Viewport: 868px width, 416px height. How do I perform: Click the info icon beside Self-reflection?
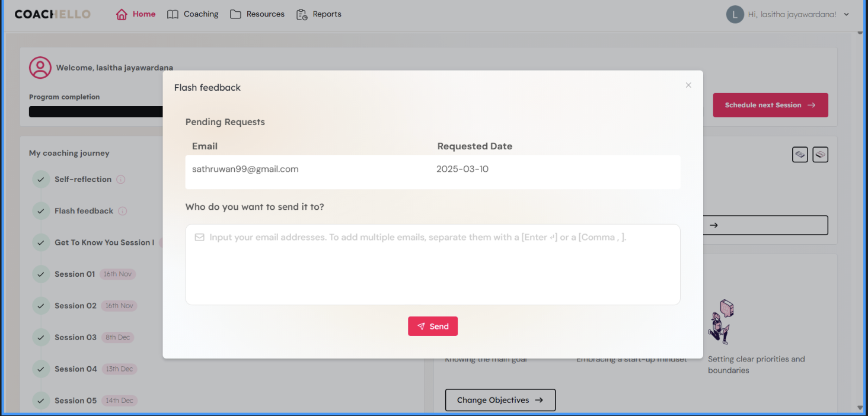121,180
